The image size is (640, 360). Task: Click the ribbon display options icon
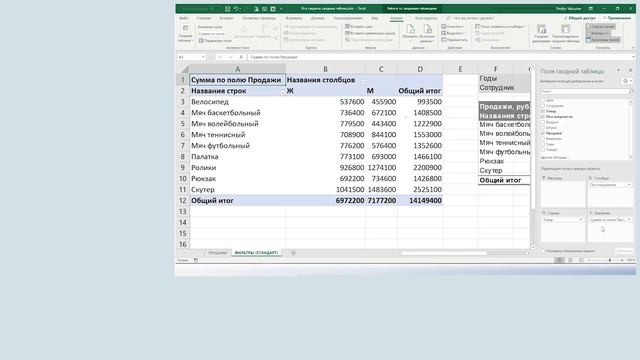pos(590,9)
